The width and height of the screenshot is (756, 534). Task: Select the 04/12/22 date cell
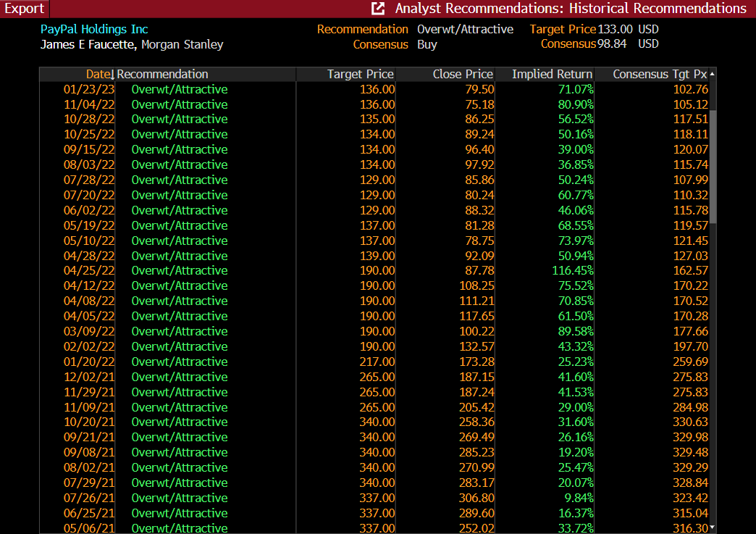[x=89, y=286]
